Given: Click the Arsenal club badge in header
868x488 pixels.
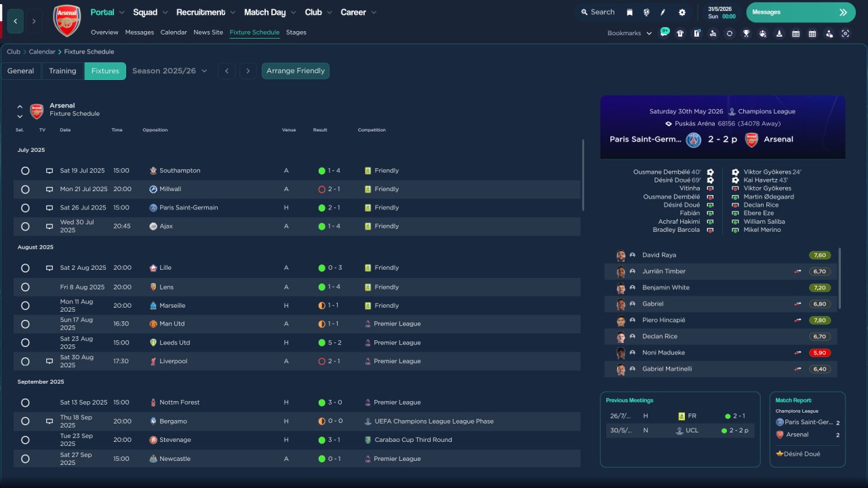Looking at the screenshot, I should point(66,21).
